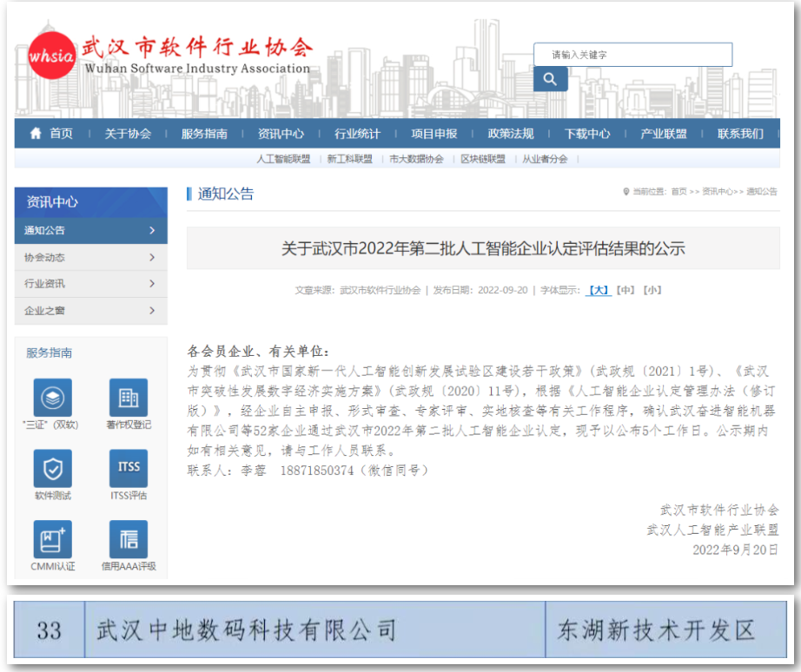Open the 行业统计 navigation item
This screenshot has width=801, height=672.
[x=358, y=134]
